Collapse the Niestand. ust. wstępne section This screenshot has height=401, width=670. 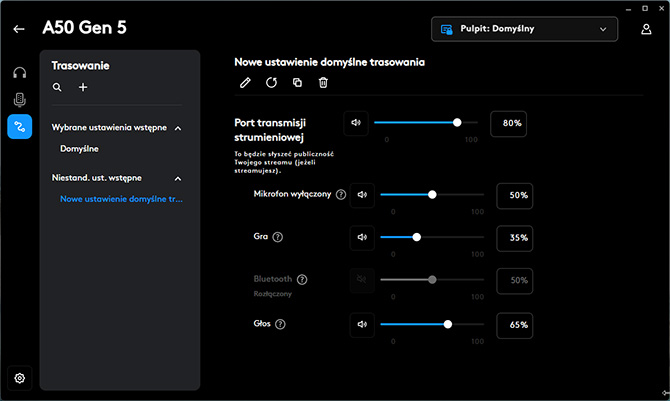(178, 179)
